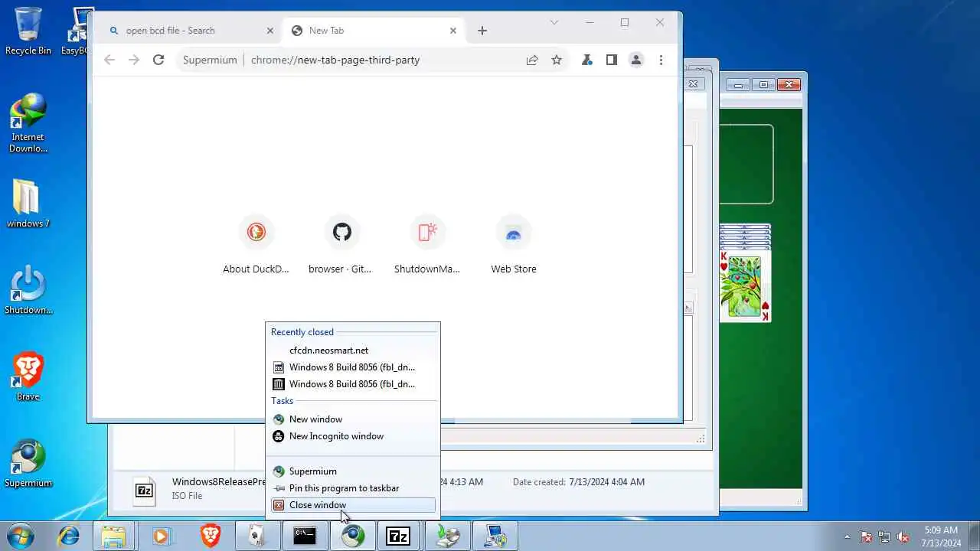Open Internet Download Manager desktop icon

pos(28,122)
